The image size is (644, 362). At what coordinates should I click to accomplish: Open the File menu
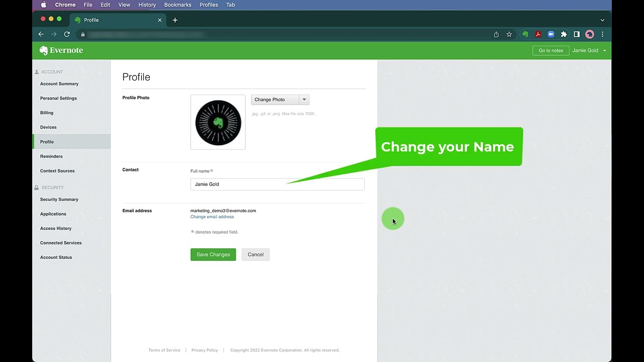coord(88,5)
